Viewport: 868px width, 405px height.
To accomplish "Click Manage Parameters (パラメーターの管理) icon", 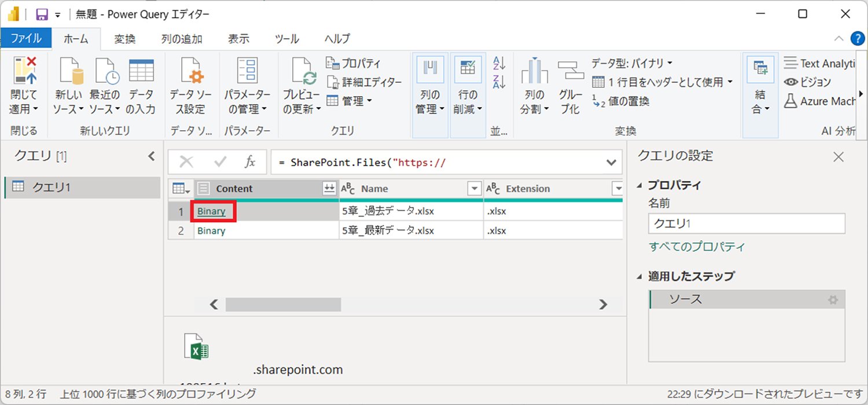I will (x=248, y=71).
